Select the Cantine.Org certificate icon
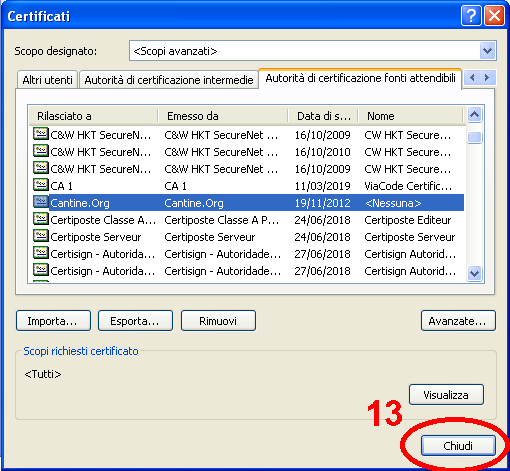 pyautogui.click(x=41, y=202)
